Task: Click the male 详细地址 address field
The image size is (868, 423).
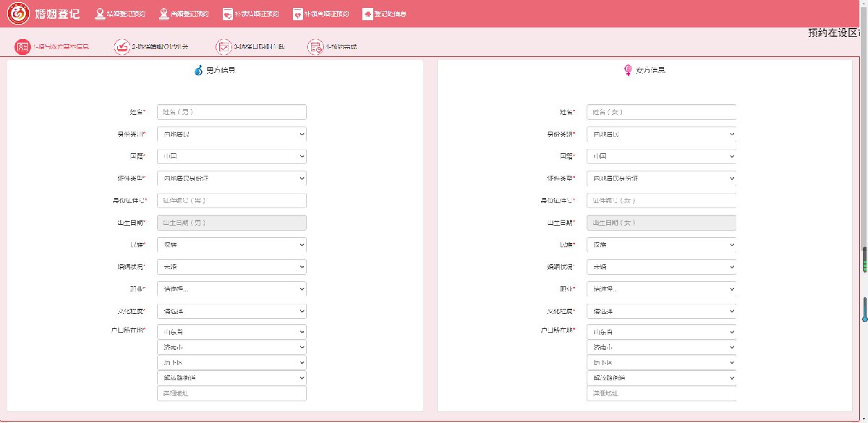Action: coord(231,393)
